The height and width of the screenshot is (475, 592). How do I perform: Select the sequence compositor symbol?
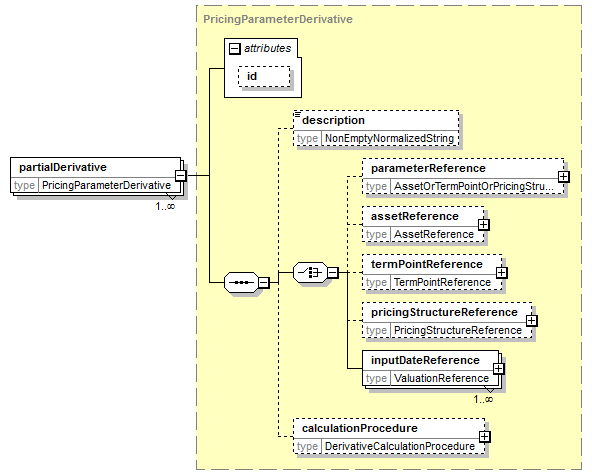(x=241, y=282)
